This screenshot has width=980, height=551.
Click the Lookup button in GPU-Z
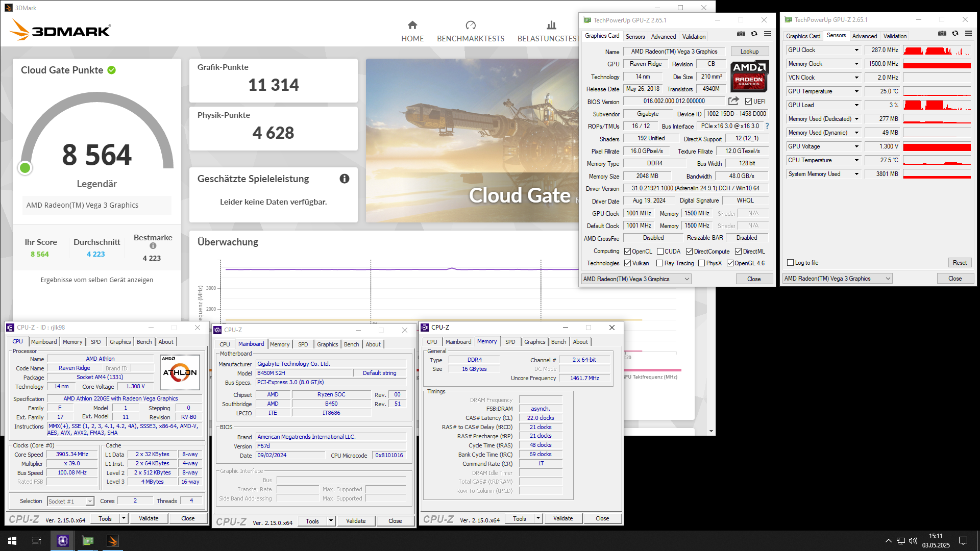[749, 52]
